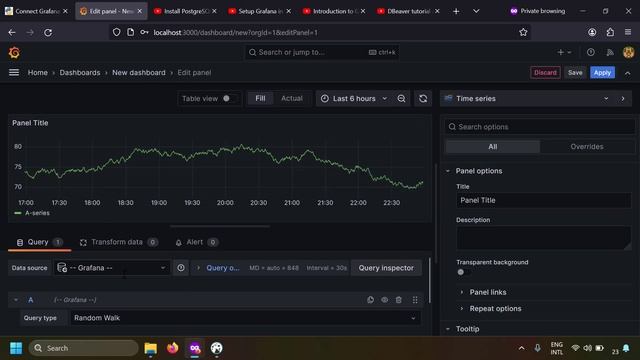Open the Firefox application menu

point(628,32)
